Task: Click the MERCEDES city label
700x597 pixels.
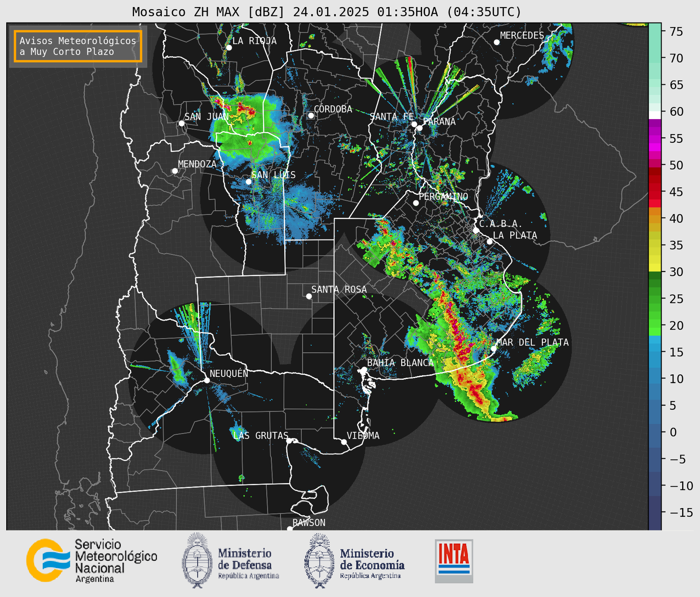Action: tap(522, 36)
